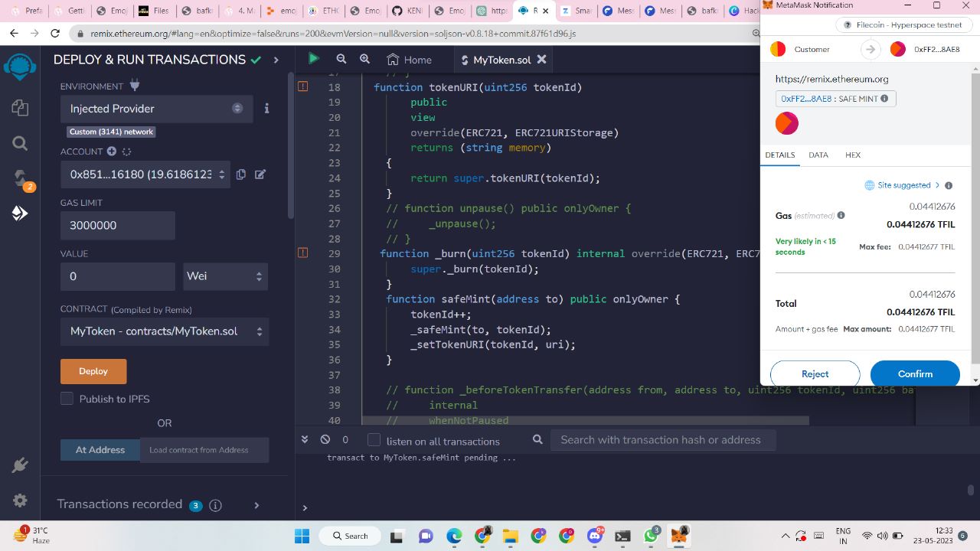Open info next to Site suggested
This screenshot has width=980, height=551.
click(949, 185)
